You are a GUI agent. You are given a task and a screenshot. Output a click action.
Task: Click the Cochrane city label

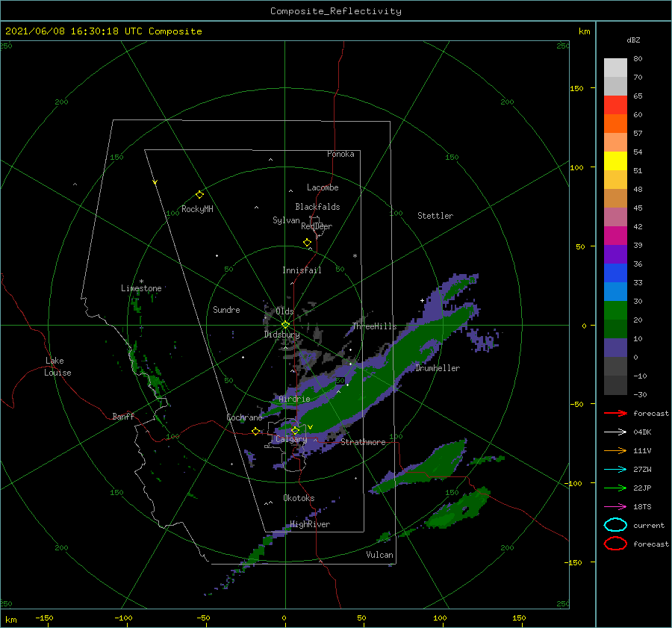tap(244, 417)
